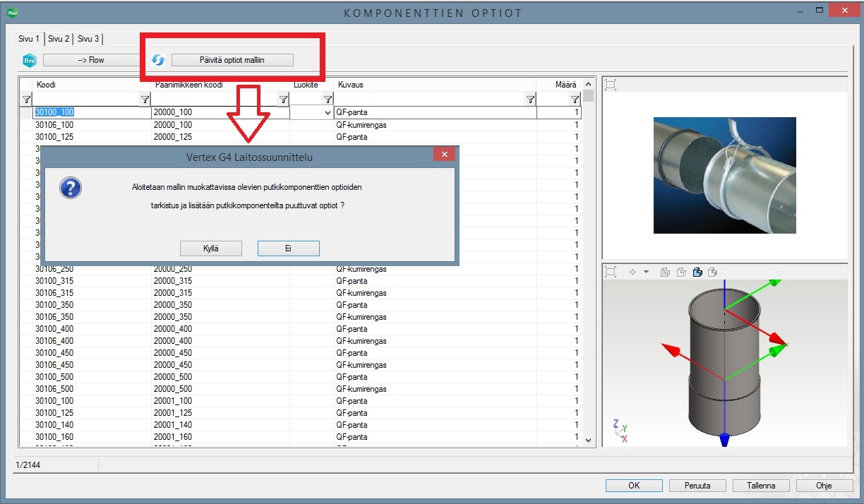Click the crosshair pan icon in 3D toolbar
This screenshot has width=864, height=504.
coord(632,272)
